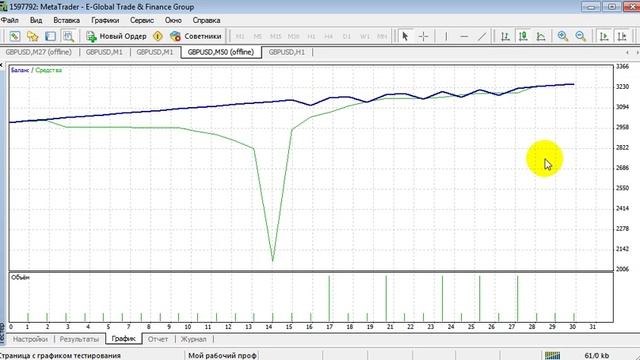Select the M30 timeframe button
The image size is (640, 360).
293,36
